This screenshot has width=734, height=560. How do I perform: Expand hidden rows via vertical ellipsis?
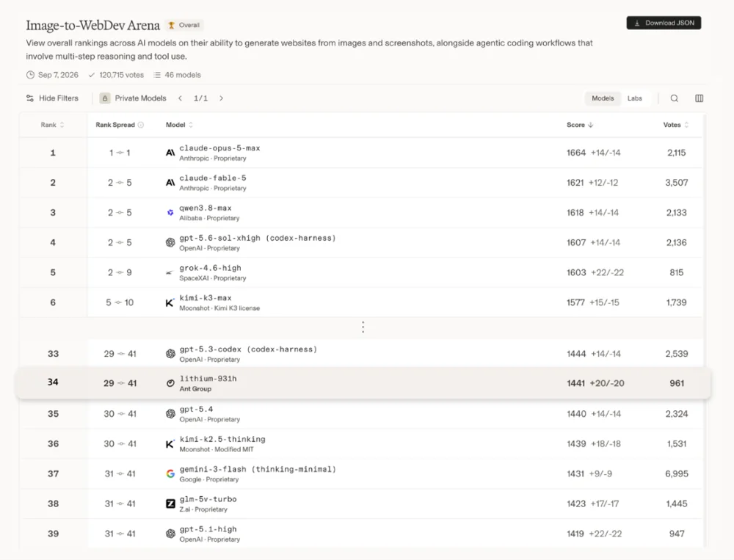point(363,327)
